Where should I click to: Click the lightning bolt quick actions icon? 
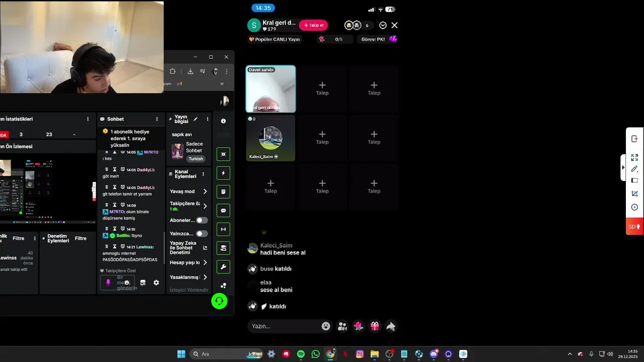pyautogui.click(x=223, y=173)
